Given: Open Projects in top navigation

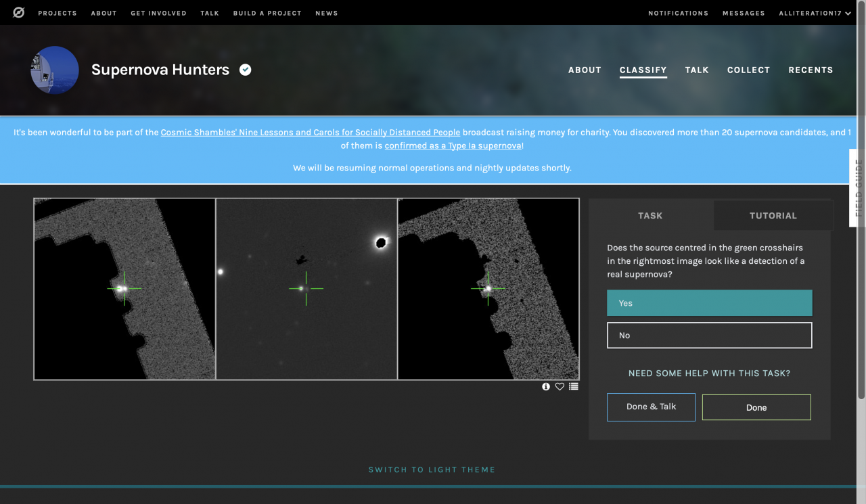Looking at the screenshot, I should point(58,13).
